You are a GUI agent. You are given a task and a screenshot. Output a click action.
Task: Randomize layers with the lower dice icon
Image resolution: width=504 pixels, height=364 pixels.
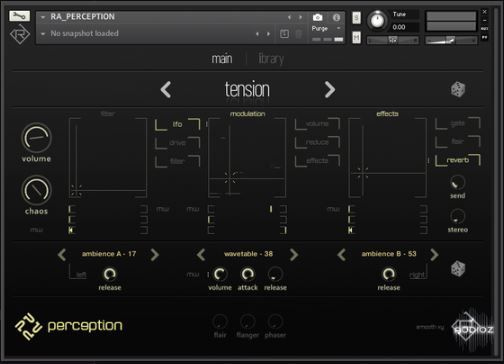458,269
